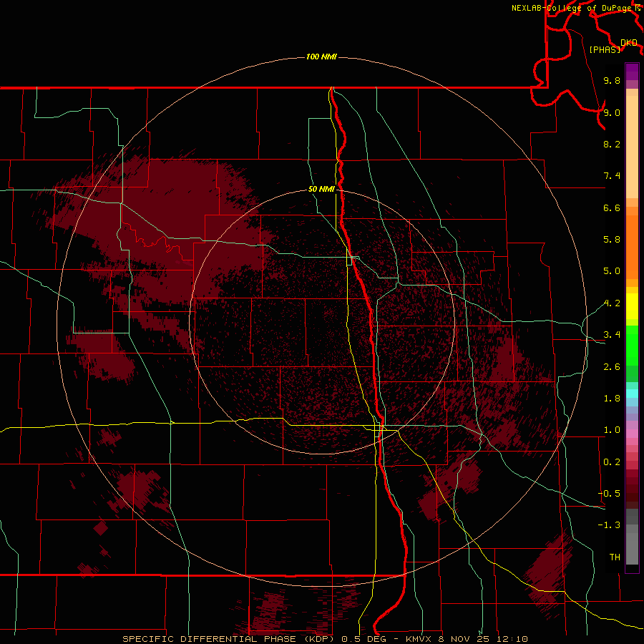Click the -1.3 value on the scale
The width and height of the screenshot is (644, 644).
click(x=609, y=525)
